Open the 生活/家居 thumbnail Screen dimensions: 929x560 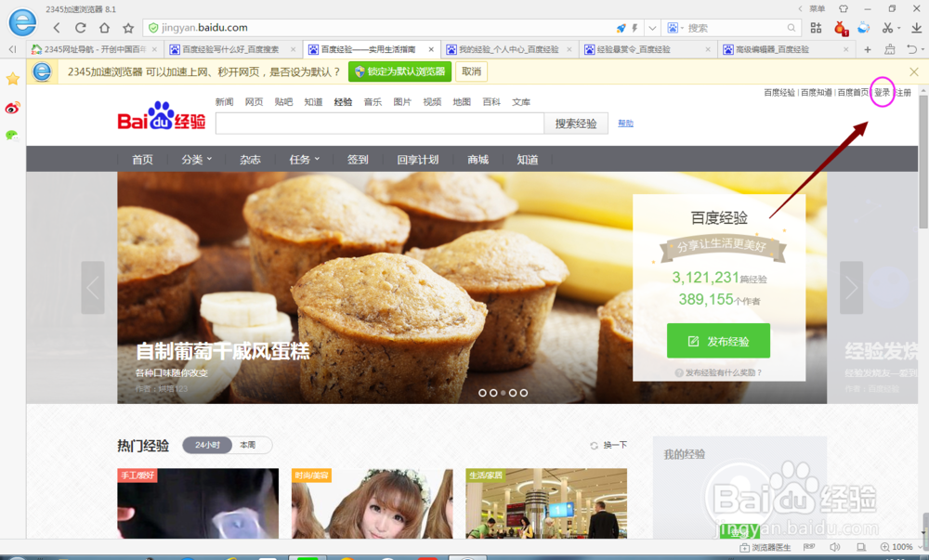point(546,503)
